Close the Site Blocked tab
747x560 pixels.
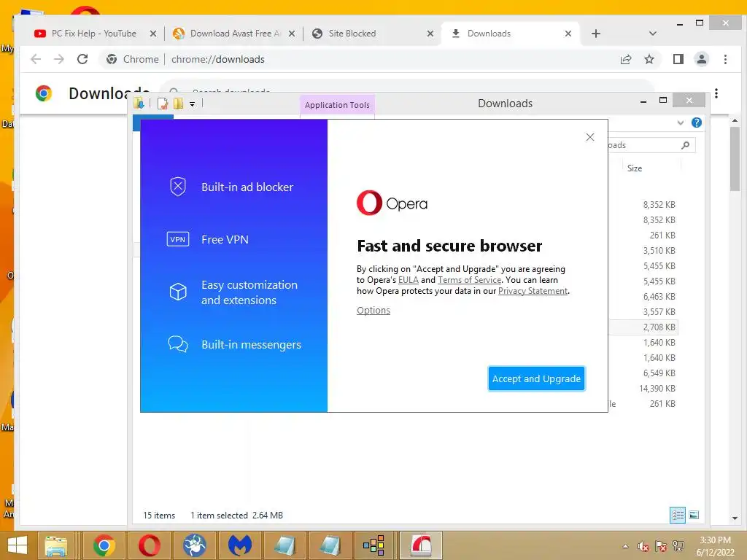430,34
